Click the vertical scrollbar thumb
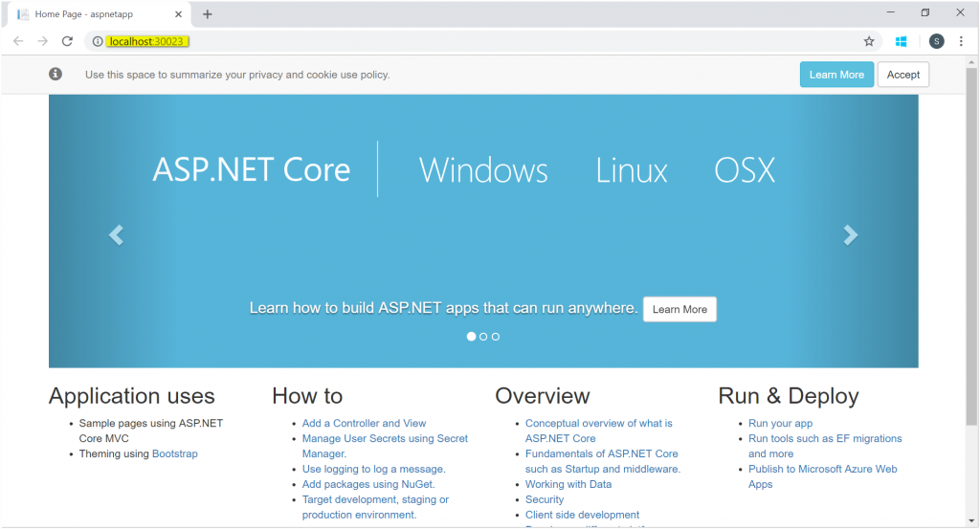 click(970, 247)
